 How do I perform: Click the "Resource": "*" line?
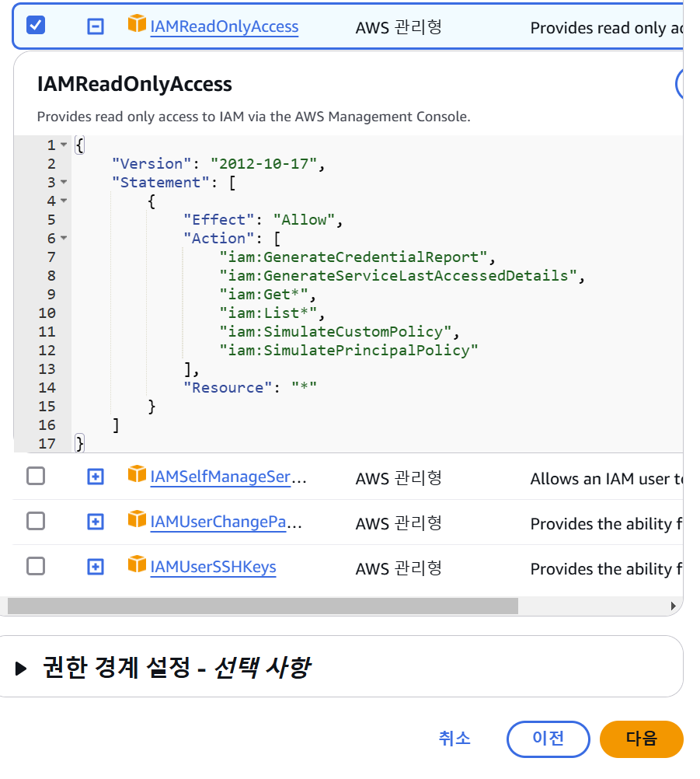click(249, 387)
